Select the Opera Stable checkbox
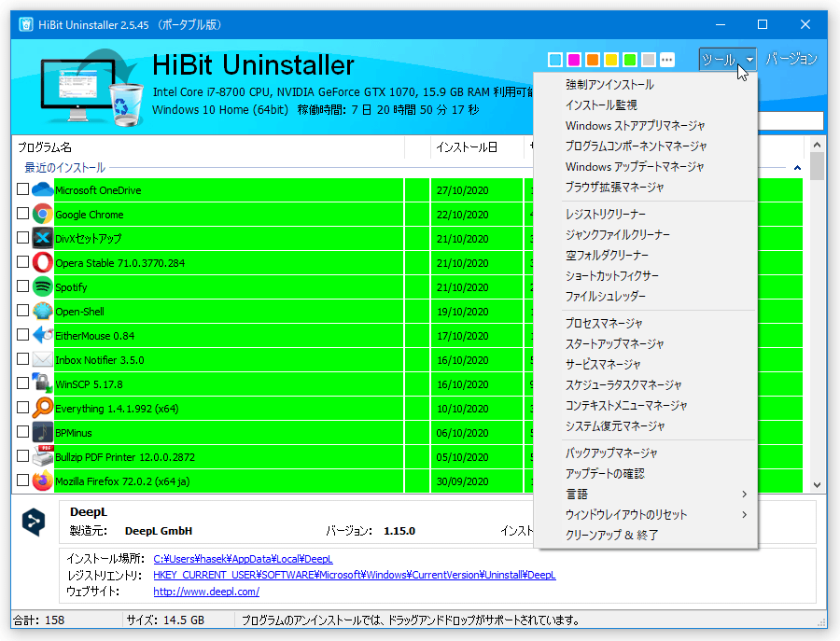840x641 pixels. tap(22, 262)
